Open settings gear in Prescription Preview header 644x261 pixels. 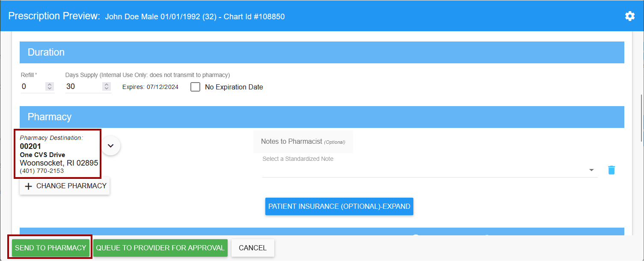tap(629, 16)
